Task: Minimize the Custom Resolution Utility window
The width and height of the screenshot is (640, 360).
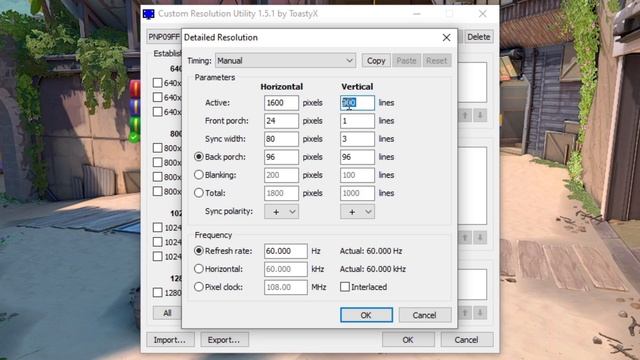Action: click(417, 14)
